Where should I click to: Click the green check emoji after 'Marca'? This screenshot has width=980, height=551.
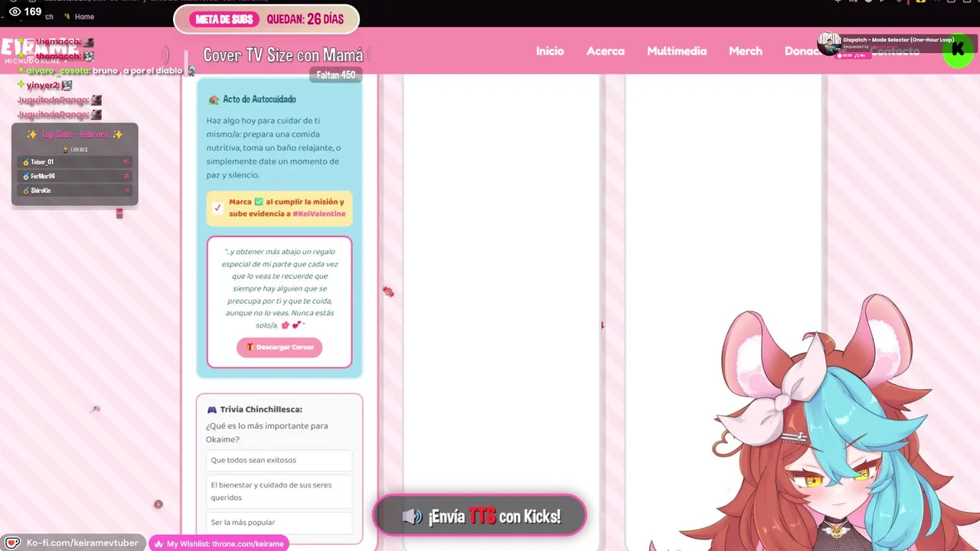coord(259,202)
